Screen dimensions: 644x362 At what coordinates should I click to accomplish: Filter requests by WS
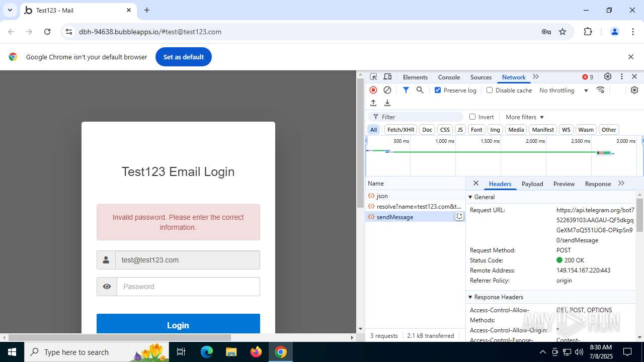[566, 130]
